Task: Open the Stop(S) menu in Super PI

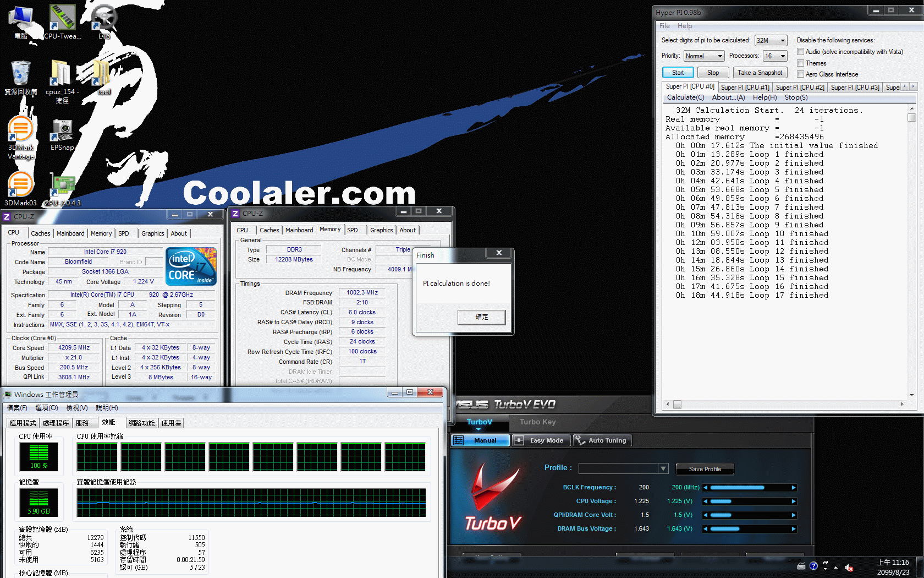Action: pos(796,97)
